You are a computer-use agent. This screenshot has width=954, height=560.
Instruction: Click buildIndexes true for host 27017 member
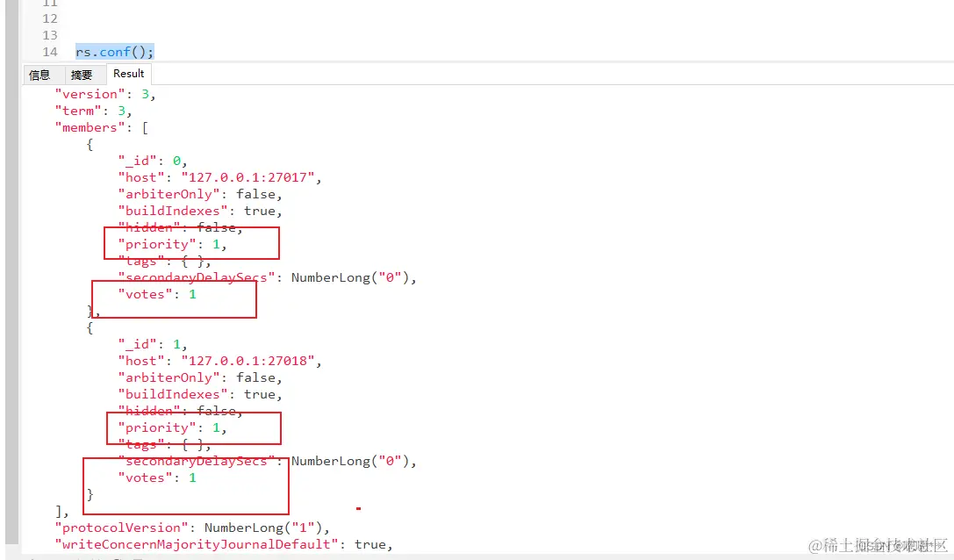point(200,211)
